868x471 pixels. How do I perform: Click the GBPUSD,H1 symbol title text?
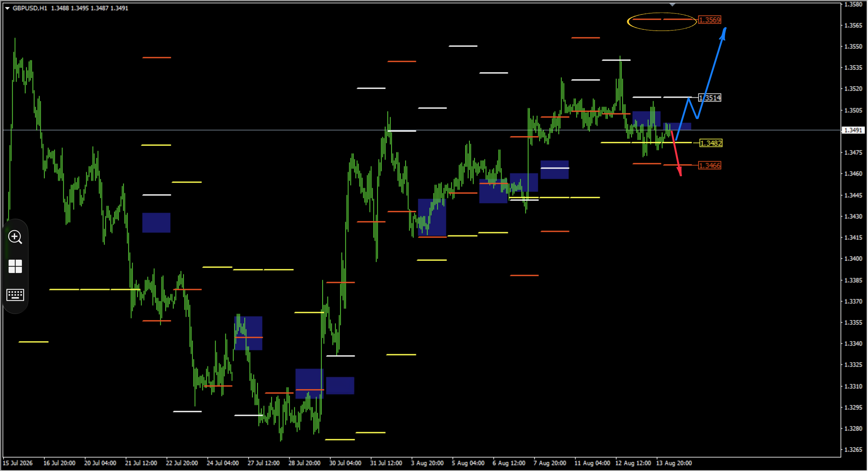30,8
